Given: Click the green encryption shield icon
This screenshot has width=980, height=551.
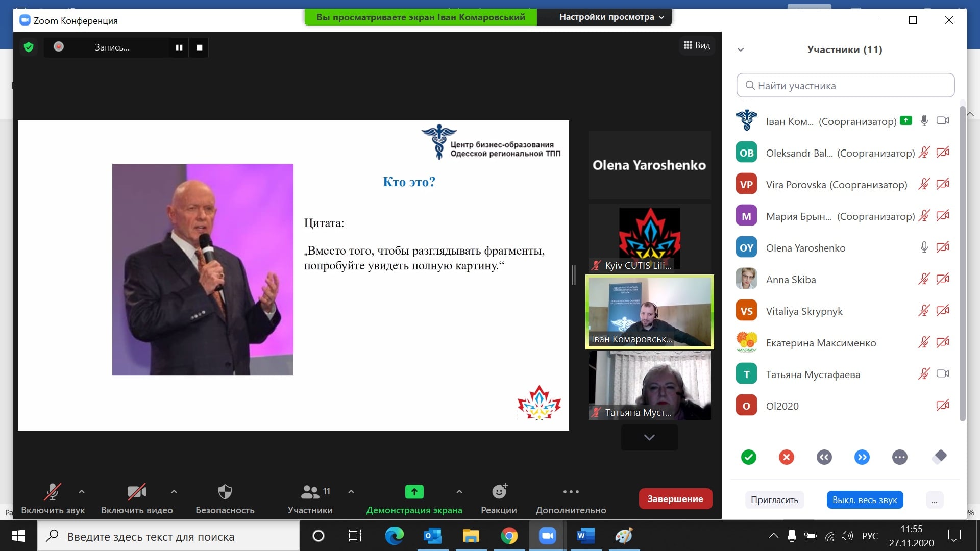Looking at the screenshot, I should pos(29,47).
